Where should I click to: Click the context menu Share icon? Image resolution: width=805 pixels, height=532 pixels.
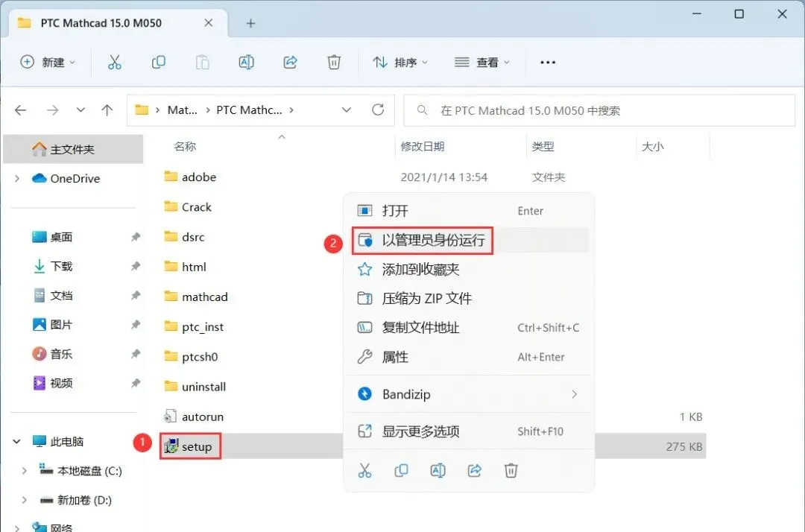(x=474, y=470)
